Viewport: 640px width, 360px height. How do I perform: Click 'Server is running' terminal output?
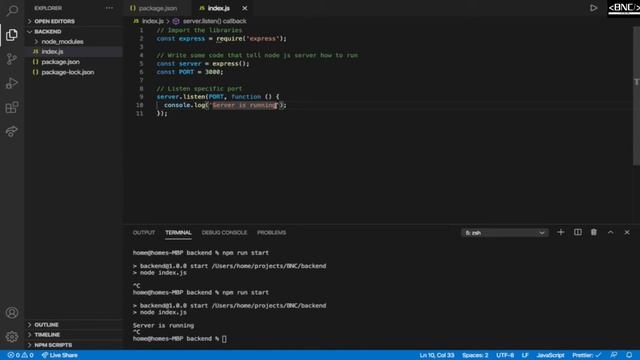(163, 326)
